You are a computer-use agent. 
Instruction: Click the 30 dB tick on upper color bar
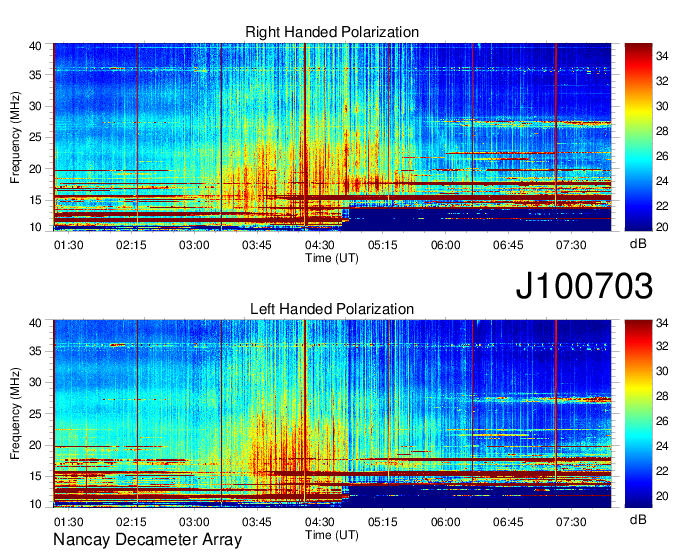coord(662,106)
